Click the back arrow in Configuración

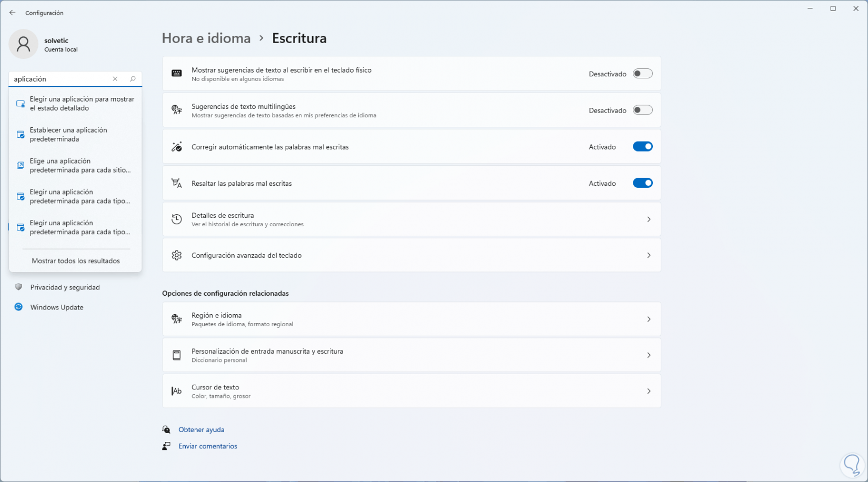(13, 13)
